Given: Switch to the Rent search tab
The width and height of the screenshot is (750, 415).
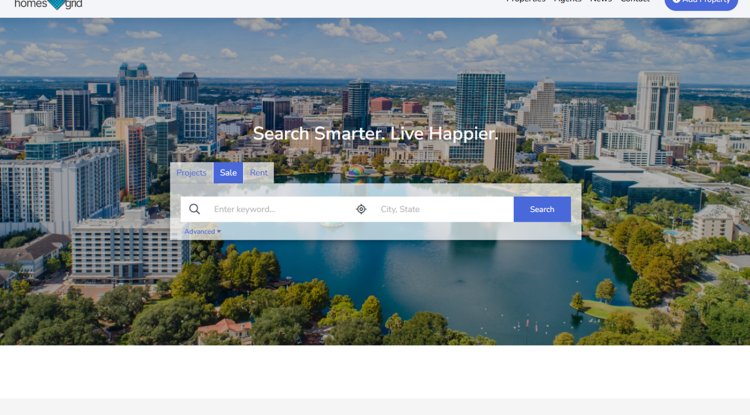Looking at the screenshot, I should point(259,173).
